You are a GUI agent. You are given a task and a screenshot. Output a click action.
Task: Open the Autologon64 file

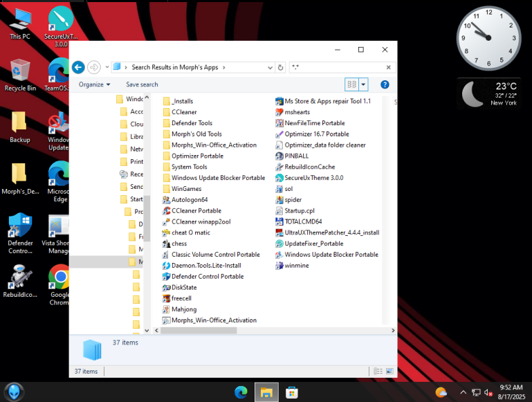[185, 200]
